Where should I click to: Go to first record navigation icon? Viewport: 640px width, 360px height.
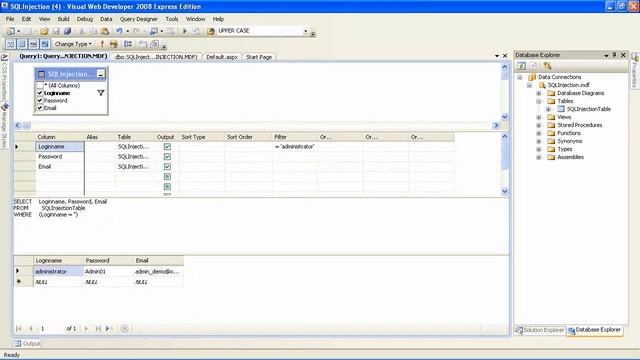pyautogui.click(x=19, y=328)
